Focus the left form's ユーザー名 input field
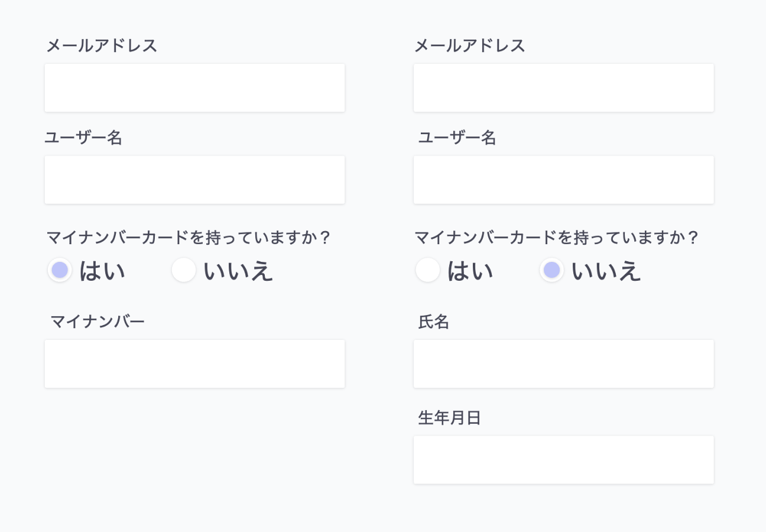Screen dimensions: 766x532 tap(194, 180)
